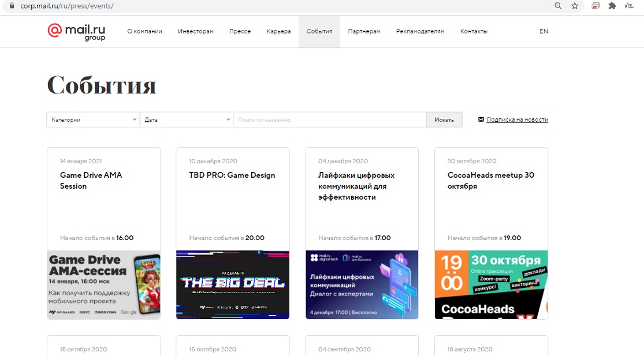Open the cast media icon
This screenshot has width=644, height=356.
595,6
